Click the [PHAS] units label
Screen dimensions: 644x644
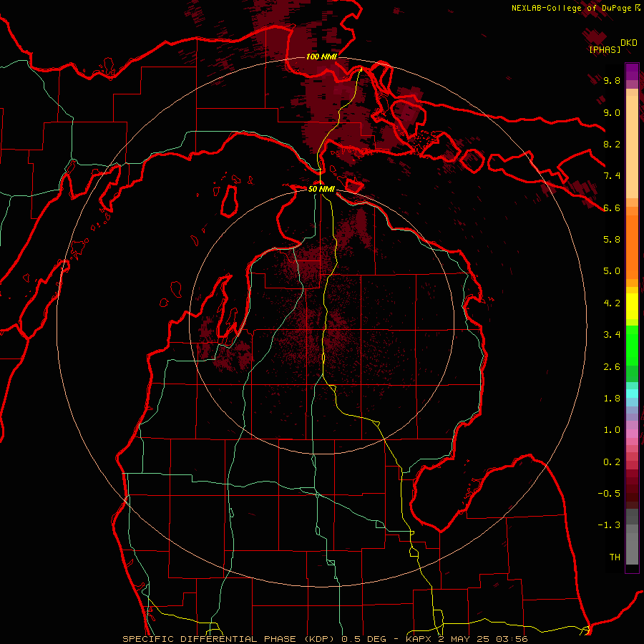coord(605,49)
